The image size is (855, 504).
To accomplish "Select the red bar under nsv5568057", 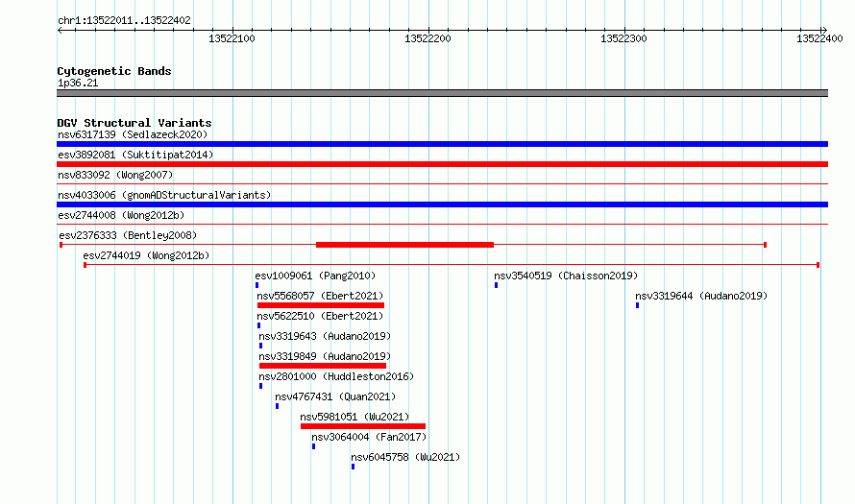I will click(x=321, y=305).
